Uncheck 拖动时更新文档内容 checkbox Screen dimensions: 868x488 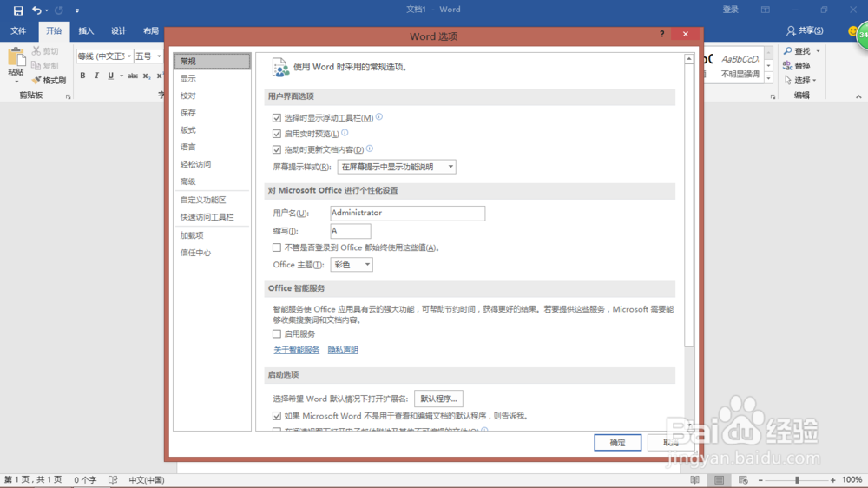tap(277, 149)
